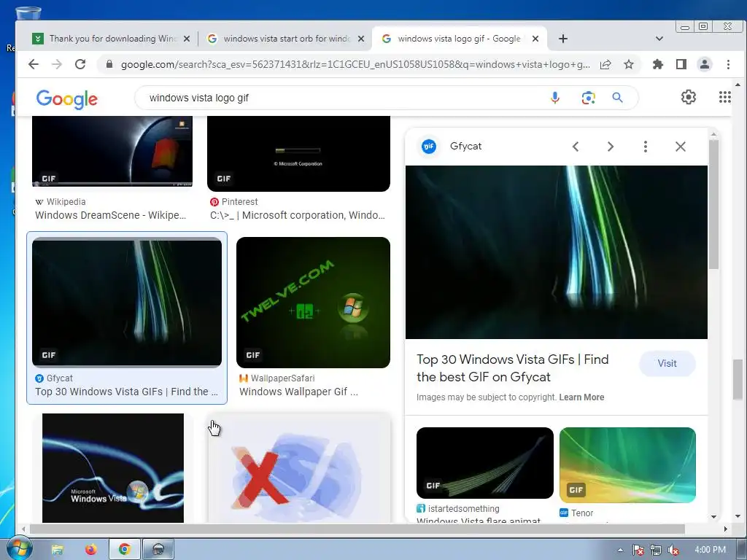Search by image with Google Lens
The width and height of the screenshot is (747, 560).
pyautogui.click(x=589, y=98)
